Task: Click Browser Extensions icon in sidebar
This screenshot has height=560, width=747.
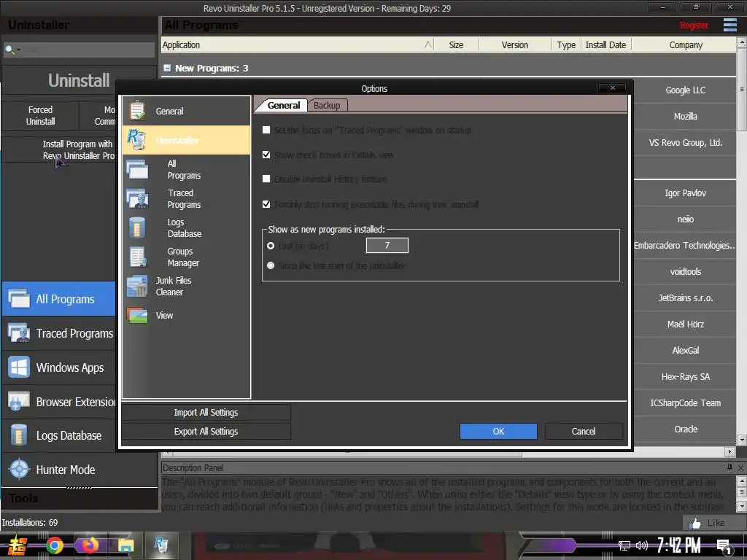Action: pos(19,402)
